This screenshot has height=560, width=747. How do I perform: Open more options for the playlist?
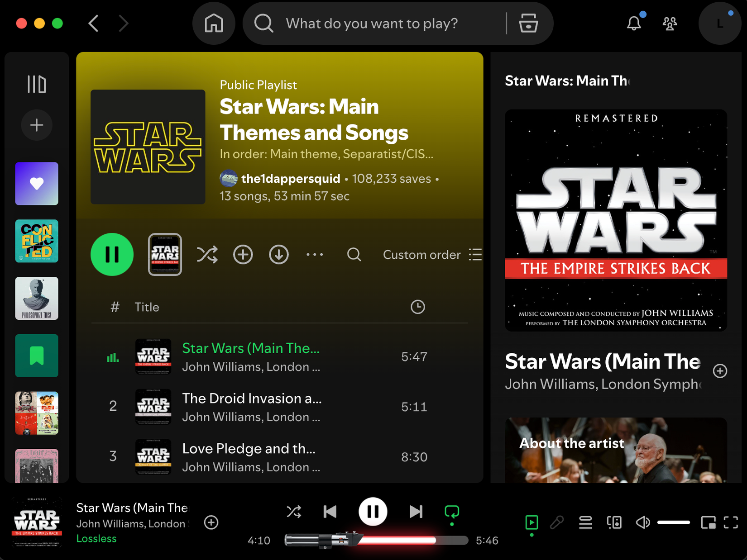pos(315,255)
